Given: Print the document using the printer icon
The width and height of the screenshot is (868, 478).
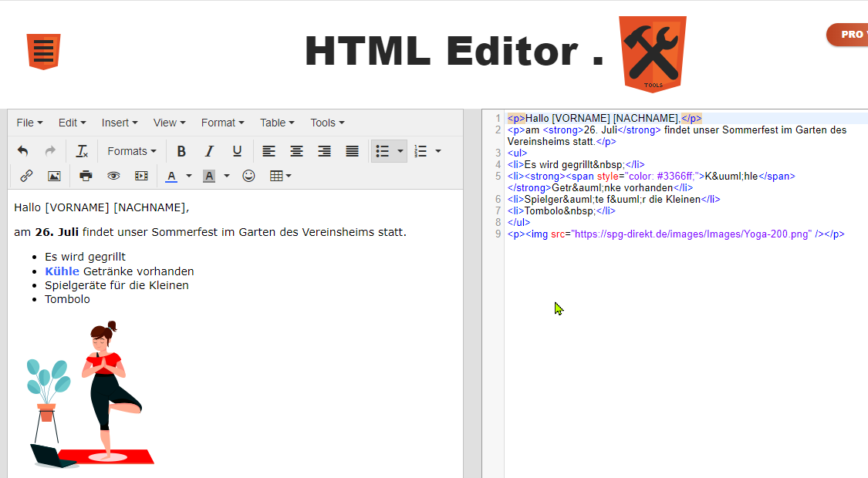Looking at the screenshot, I should [86, 176].
